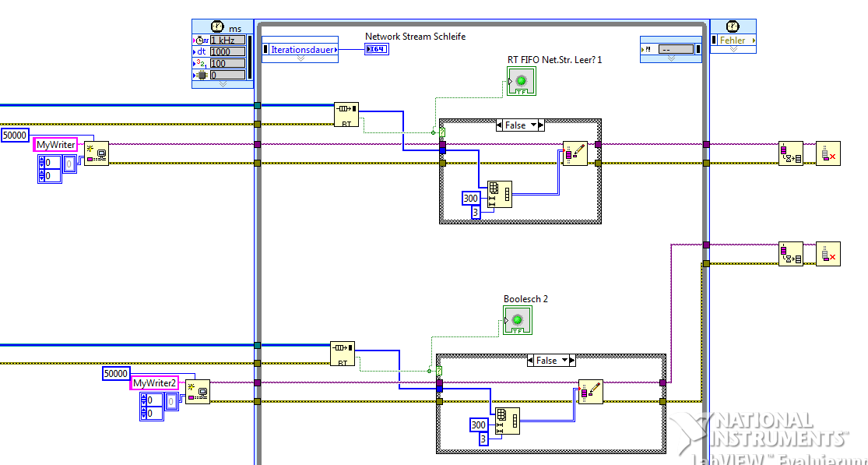Go to next case in upper case structure
868x465 pixels.
point(541,125)
